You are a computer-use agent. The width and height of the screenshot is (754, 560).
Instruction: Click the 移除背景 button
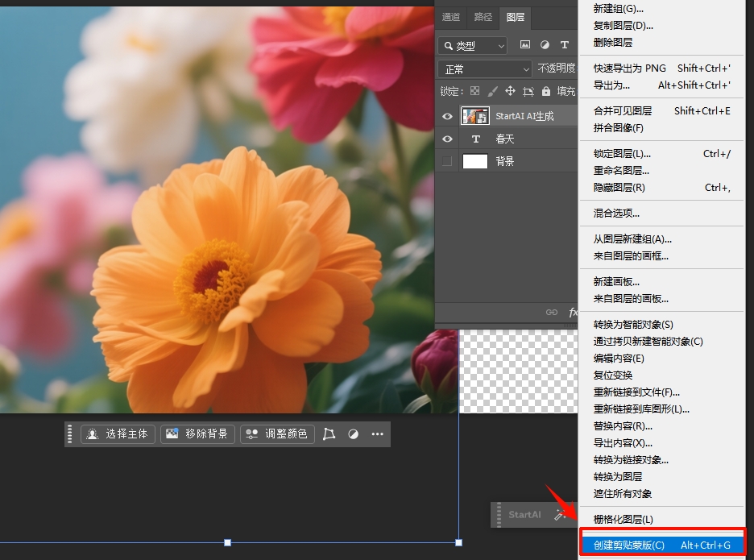click(197, 434)
